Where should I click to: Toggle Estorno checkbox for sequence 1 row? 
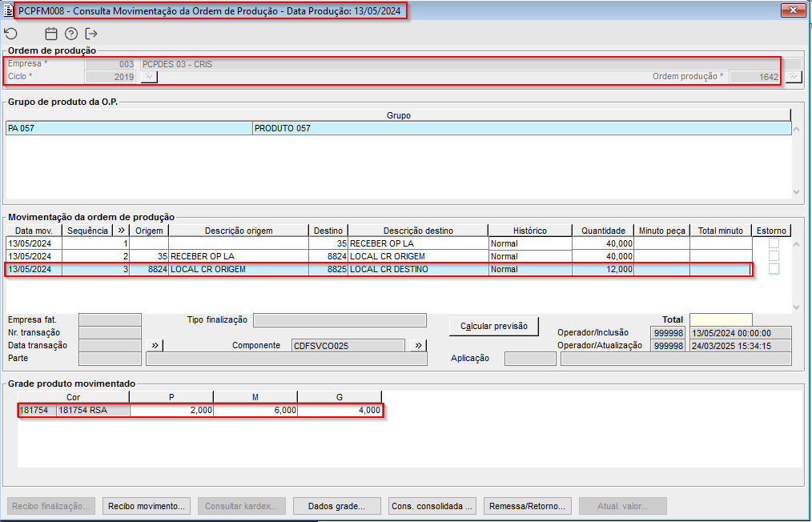774,243
